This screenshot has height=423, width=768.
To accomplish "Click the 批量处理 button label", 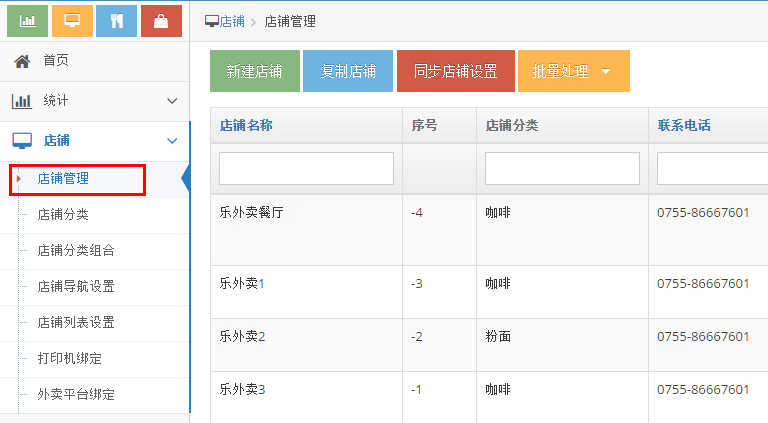I will tap(560, 71).
